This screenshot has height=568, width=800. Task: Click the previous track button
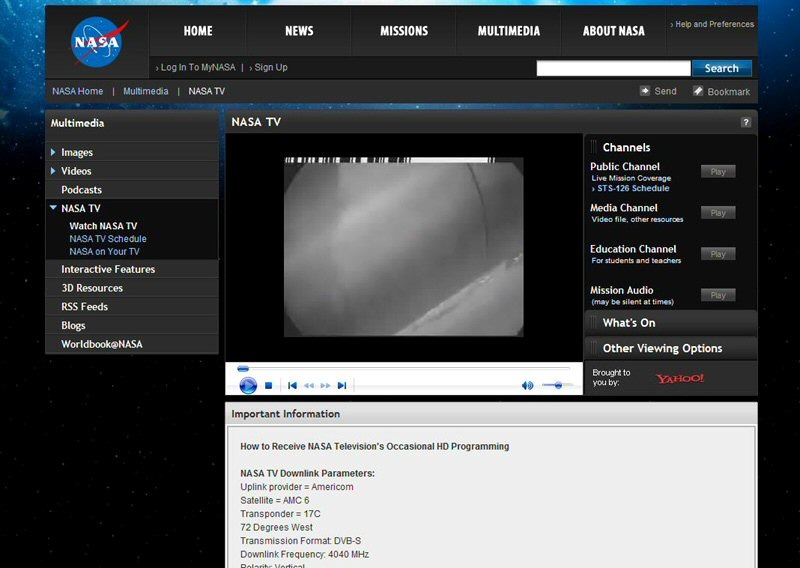pos(292,385)
